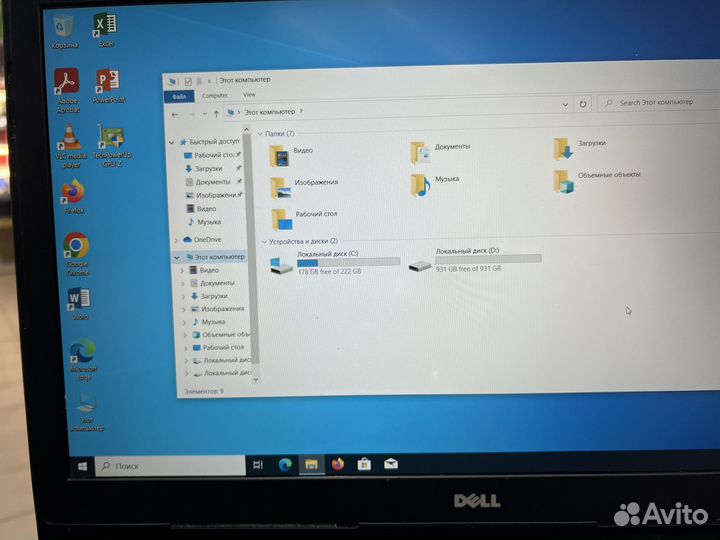Open the Recycle Bin desktop icon
The image size is (720, 540).
click(63, 30)
